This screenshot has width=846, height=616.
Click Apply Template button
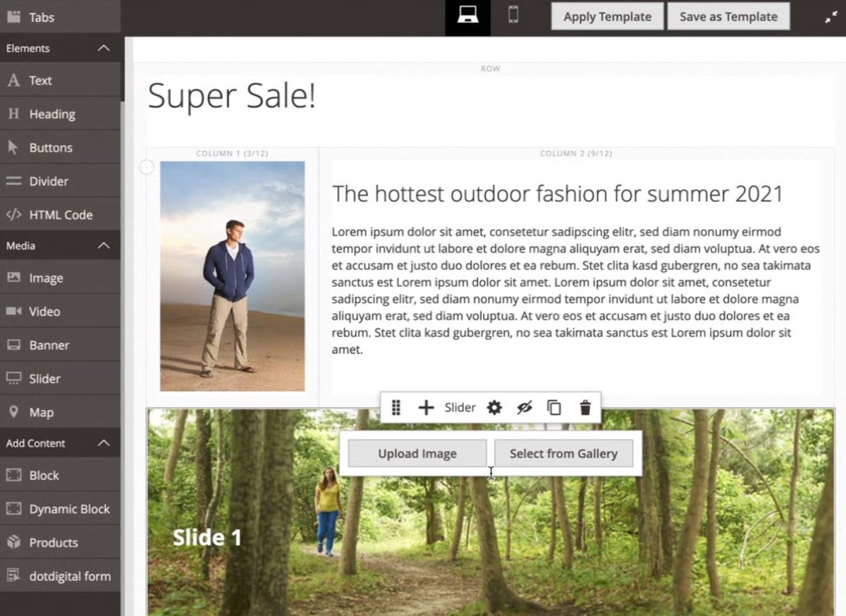click(x=607, y=17)
